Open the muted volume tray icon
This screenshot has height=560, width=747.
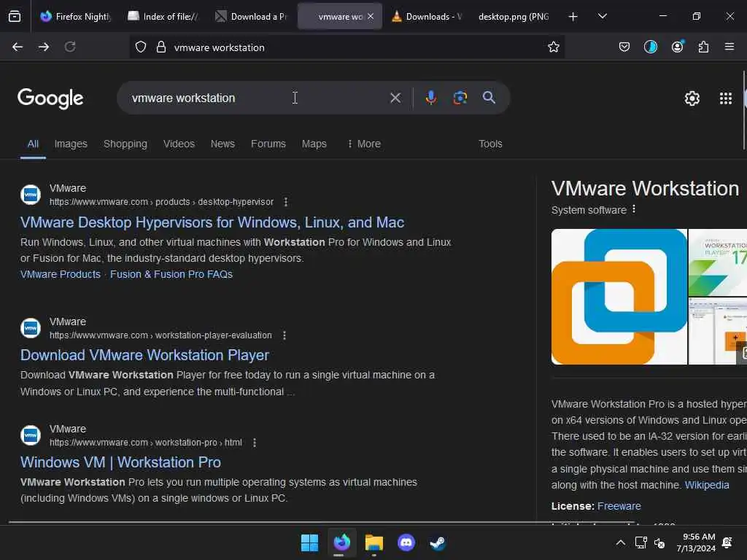coord(659,542)
